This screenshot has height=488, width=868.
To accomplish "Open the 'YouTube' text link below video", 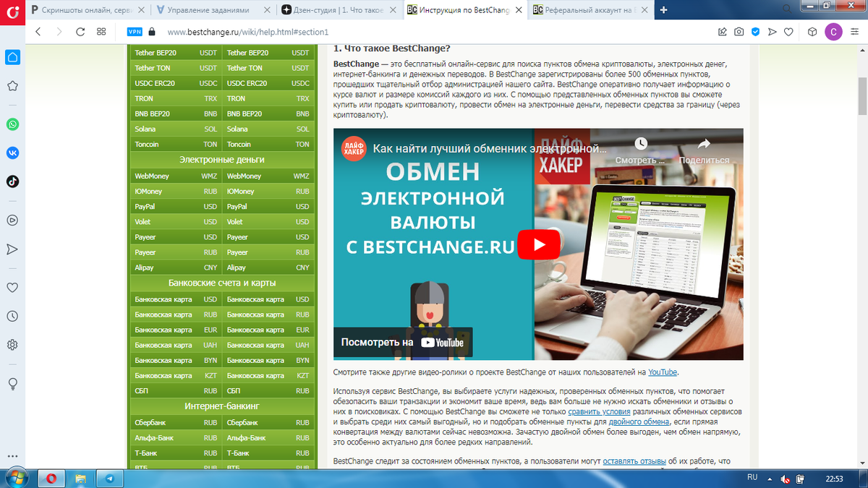I will [x=663, y=372].
